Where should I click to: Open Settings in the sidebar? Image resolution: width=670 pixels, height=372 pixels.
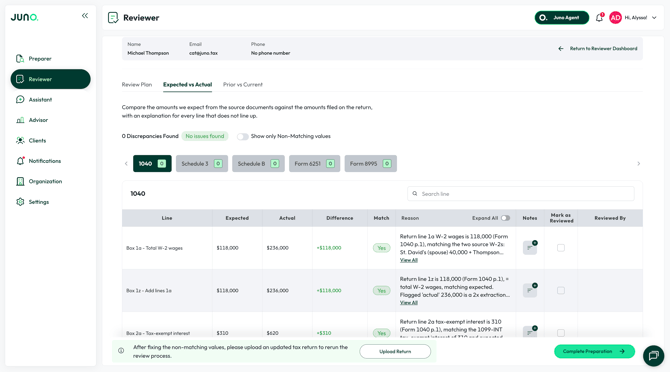(50, 202)
